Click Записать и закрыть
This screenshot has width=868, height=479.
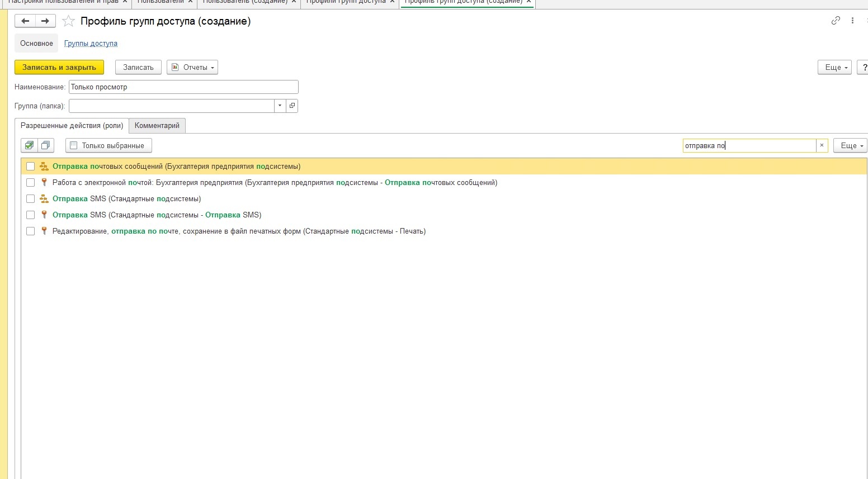[59, 67]
